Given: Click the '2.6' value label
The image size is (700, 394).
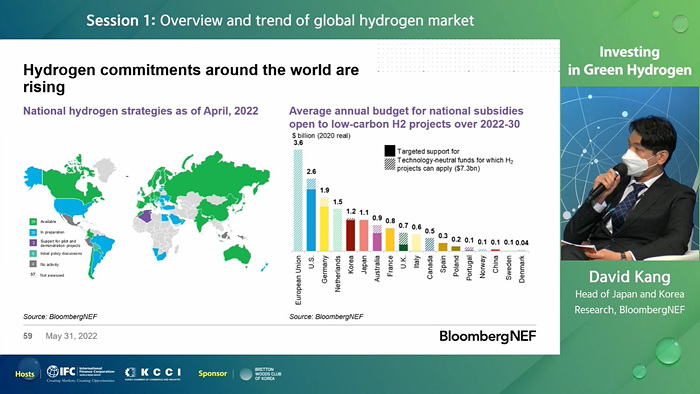Looking at the screenshot, I should click(312, 171).
